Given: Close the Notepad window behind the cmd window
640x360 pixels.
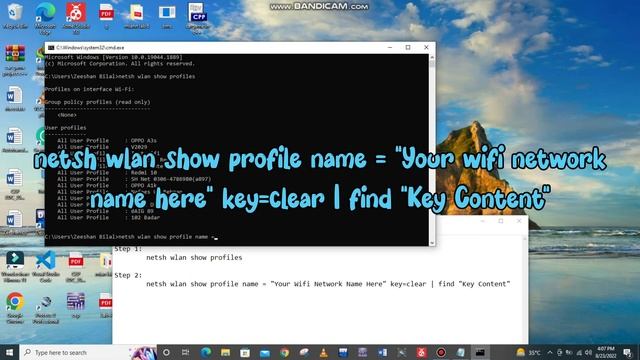Looking at the screenshot, I should point(519,221).
